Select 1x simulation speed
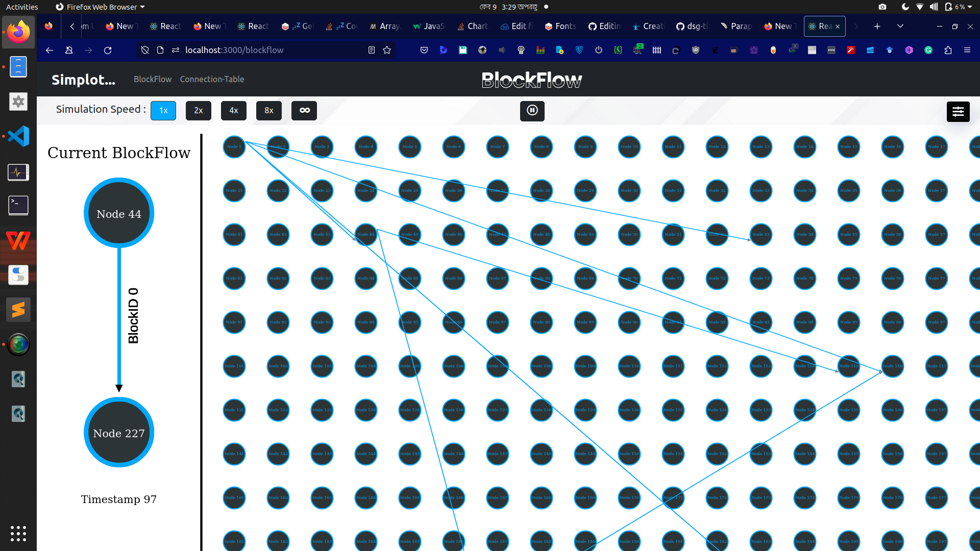The width and height of the screenshot is (980, 551). click(163, 110)
